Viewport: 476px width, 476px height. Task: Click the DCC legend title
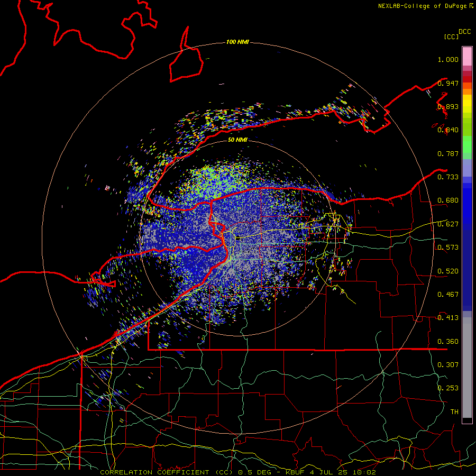(465, 32)
